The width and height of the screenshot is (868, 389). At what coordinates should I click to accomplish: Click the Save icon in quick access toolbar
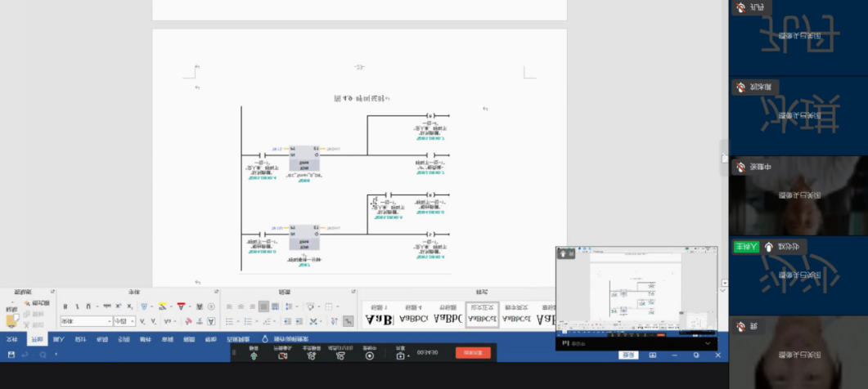11,354
